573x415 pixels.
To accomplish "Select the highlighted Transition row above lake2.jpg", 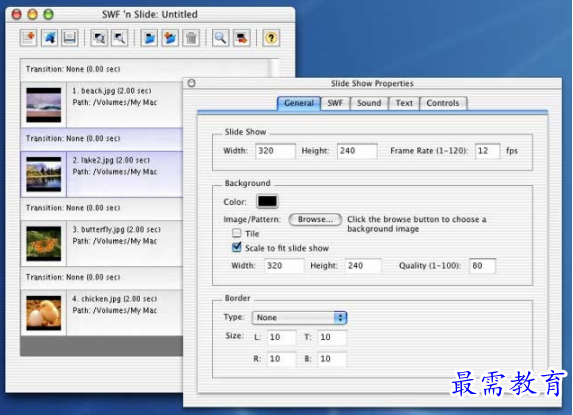I will point(102,139).
